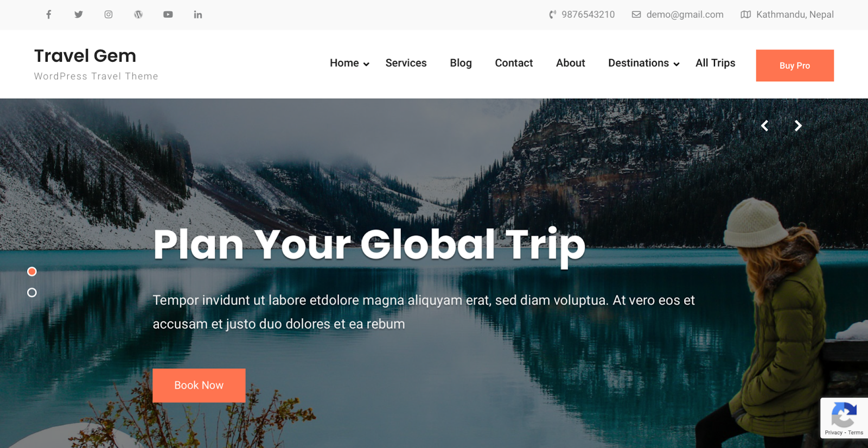The height and width of the screenshot is (448, 868).
Task: Open the YouTube social icon
Action: coord(168,15)
